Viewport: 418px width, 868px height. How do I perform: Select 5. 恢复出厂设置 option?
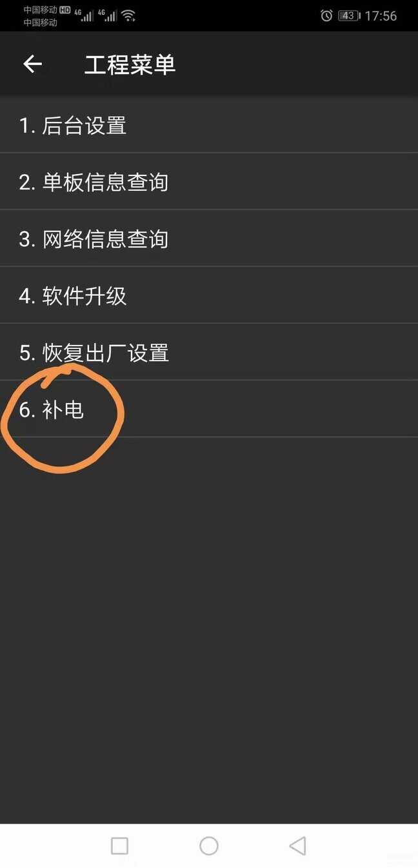(209, 352)
